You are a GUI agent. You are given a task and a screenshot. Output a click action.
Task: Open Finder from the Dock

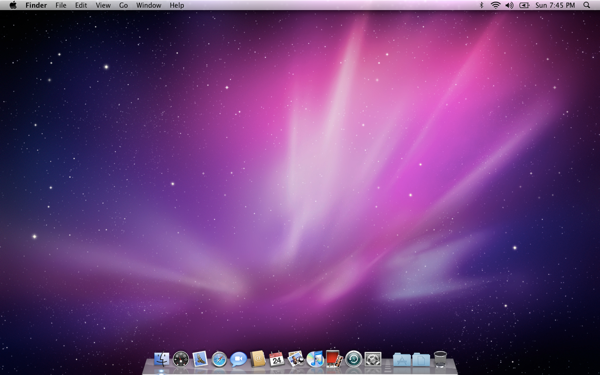click(x=161, y=359)
